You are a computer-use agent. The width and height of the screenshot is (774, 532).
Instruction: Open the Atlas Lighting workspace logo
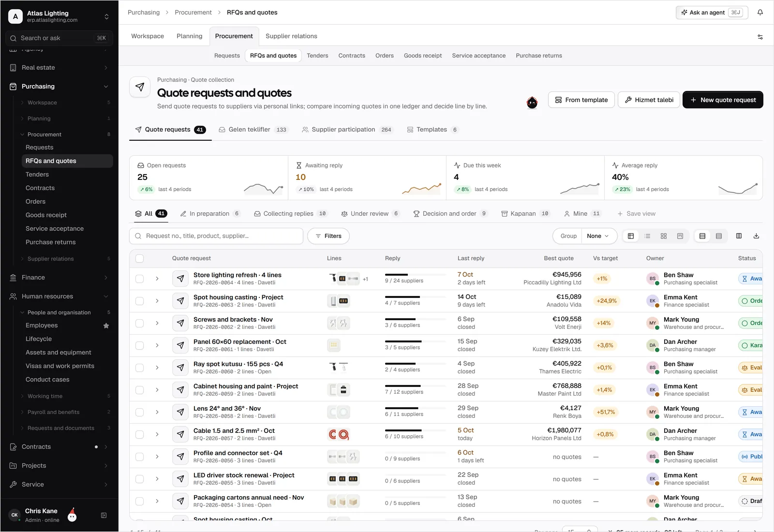[15, 16]
